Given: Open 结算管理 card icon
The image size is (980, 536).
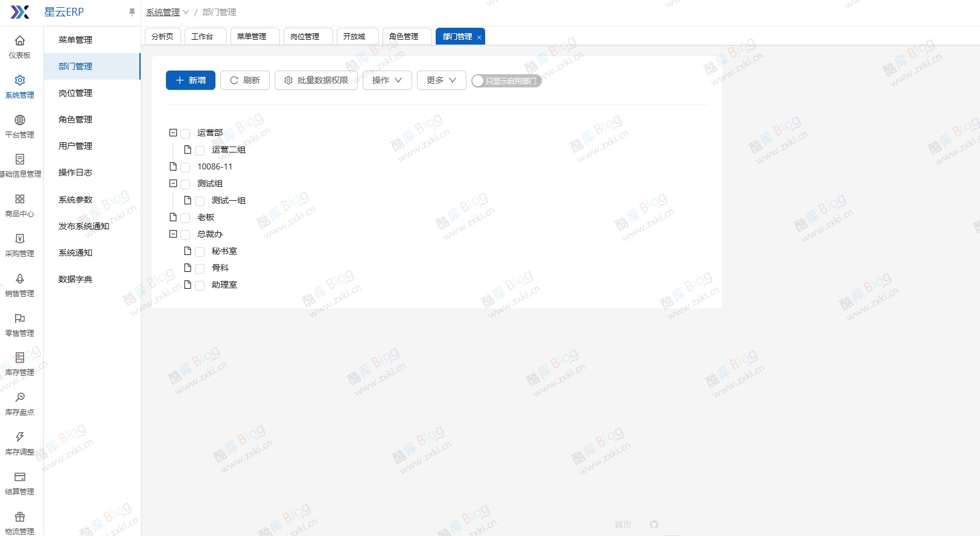Looking at the screenshot, I should point(20,477).
